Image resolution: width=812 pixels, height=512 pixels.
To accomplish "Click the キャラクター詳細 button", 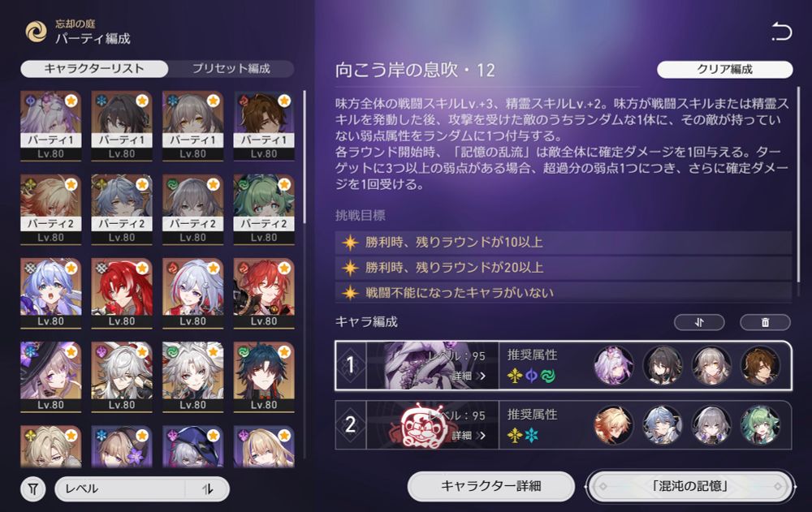I will point(491,486).
